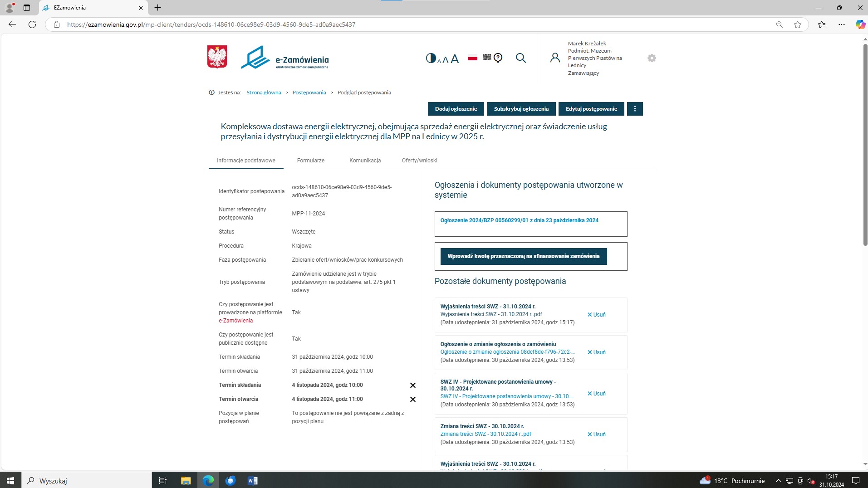Toggle high contrast mode icon
The height and width of the screenshot is (488, 868).
coord(430,58)
